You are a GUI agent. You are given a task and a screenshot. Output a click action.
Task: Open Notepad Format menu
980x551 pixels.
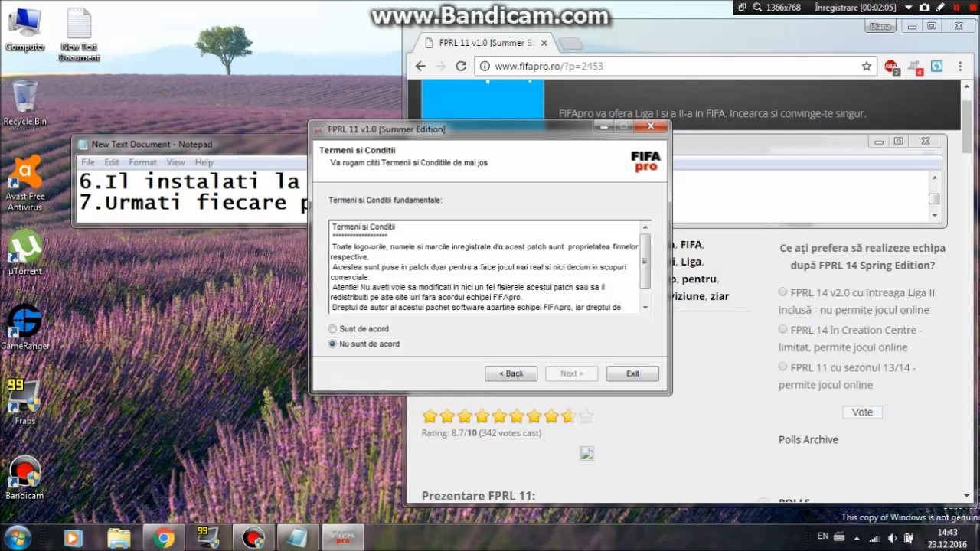[x=142, y=162]
